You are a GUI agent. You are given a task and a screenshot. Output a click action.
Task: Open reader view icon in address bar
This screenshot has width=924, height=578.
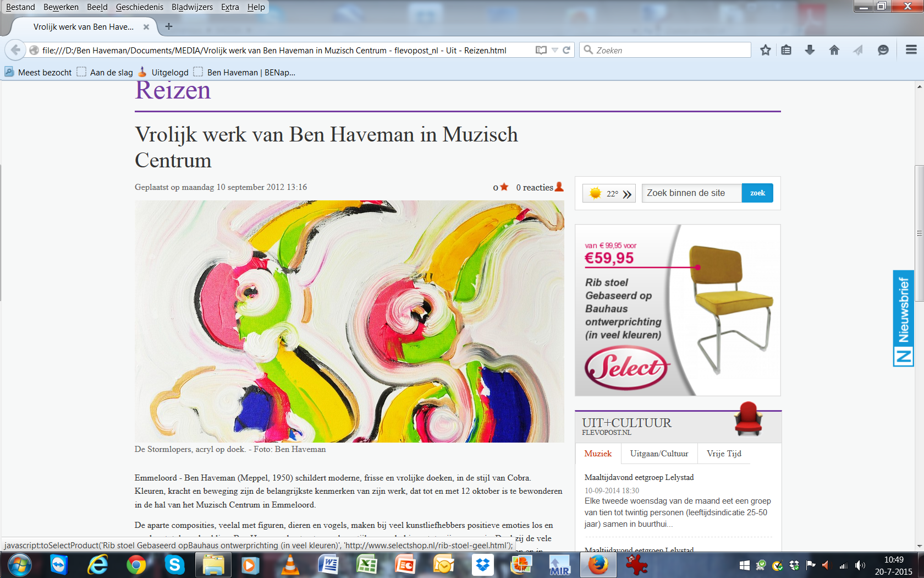[x=541, y=50]
